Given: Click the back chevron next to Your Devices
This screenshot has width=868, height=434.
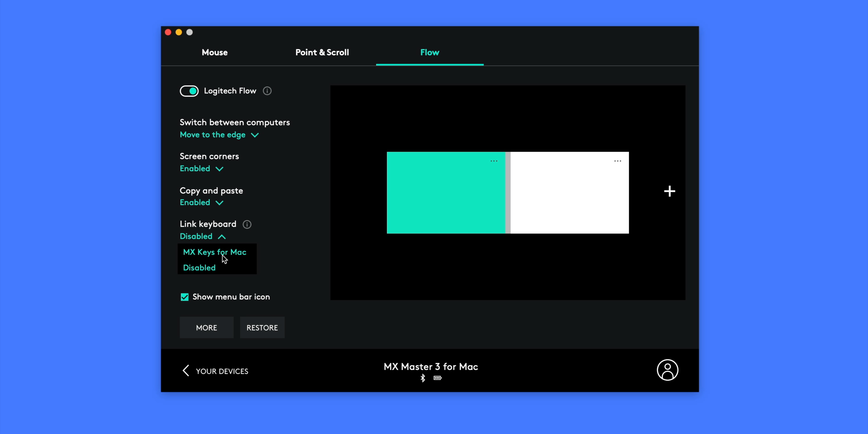Looking at the screenshot, I should [186, 371].
